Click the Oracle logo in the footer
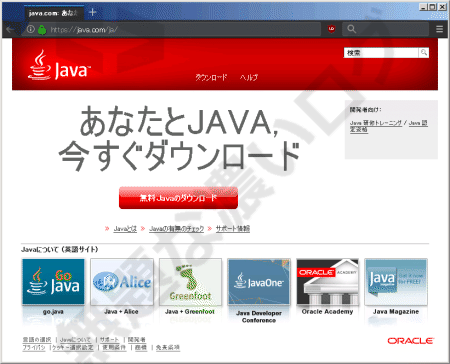This screenshot has width=450, height=364. (410, 341)
